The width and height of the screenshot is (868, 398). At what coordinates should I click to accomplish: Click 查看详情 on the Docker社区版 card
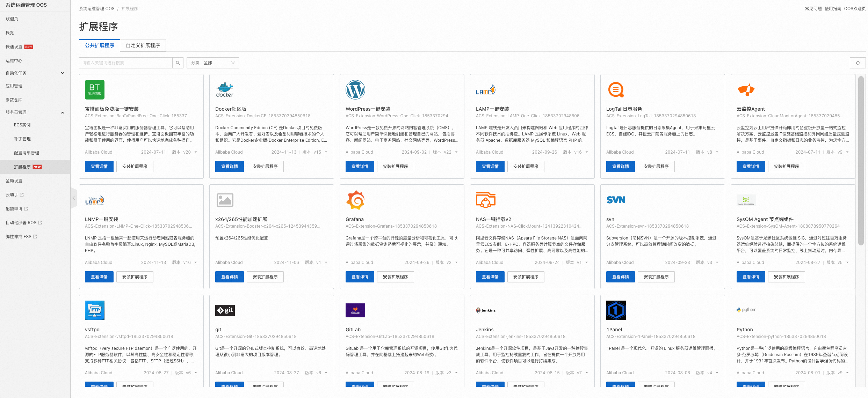(229, 167)
